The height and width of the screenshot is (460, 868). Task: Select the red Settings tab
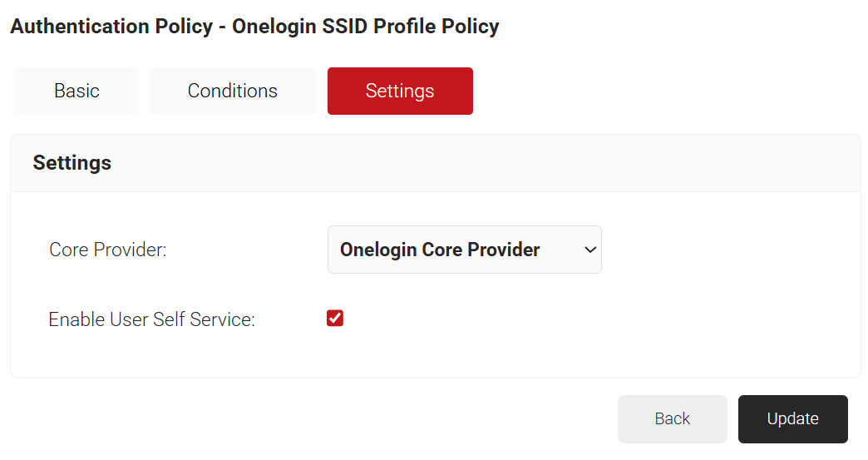point(400,91)
